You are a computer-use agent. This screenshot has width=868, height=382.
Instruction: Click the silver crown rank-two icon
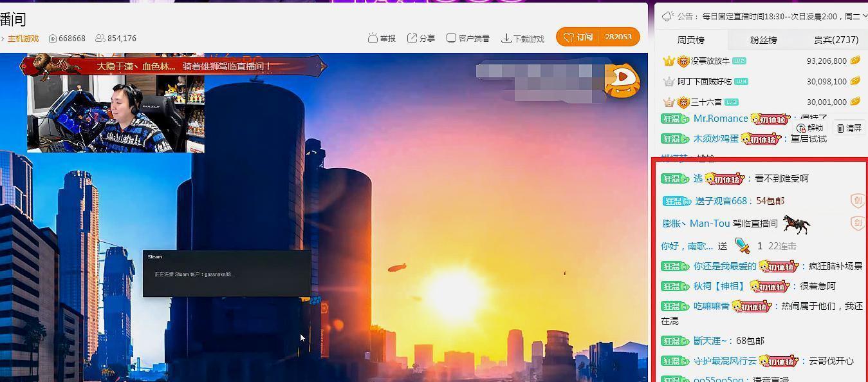[669, 82]
